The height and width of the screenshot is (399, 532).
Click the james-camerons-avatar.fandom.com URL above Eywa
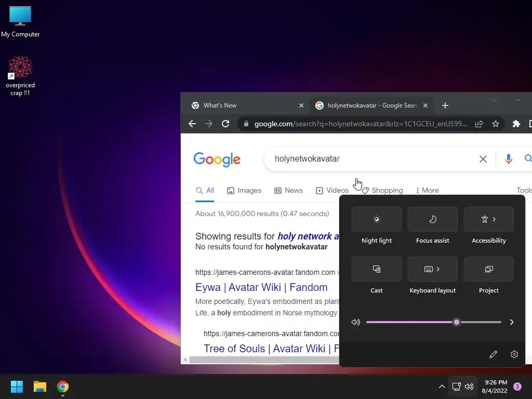tap(265, 272)
